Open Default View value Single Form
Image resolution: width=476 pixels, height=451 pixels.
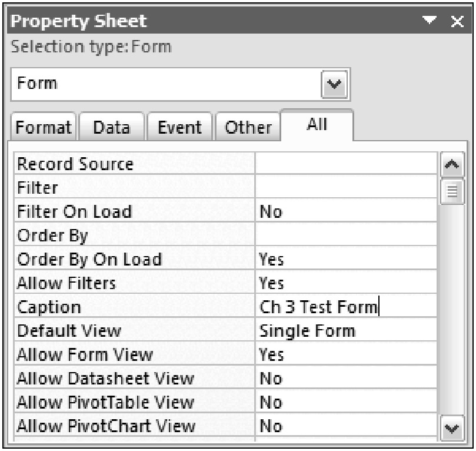(345, 330)
